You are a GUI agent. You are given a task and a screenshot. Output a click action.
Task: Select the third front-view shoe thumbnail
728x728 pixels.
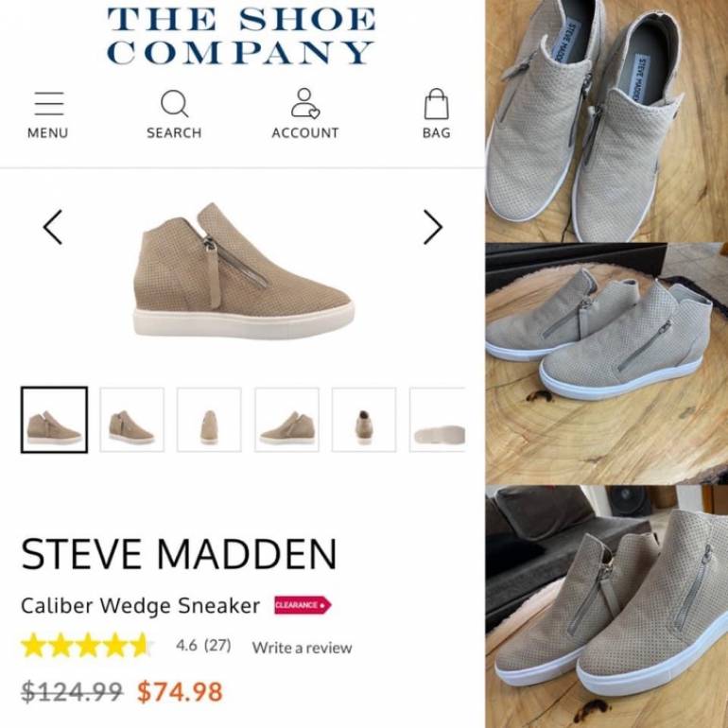[x=209, y=420]
